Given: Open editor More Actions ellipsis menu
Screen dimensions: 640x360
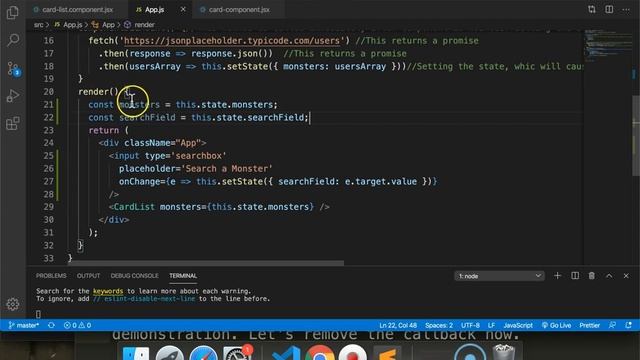Looking at the screenshot, I should click(x=626, y=9).
